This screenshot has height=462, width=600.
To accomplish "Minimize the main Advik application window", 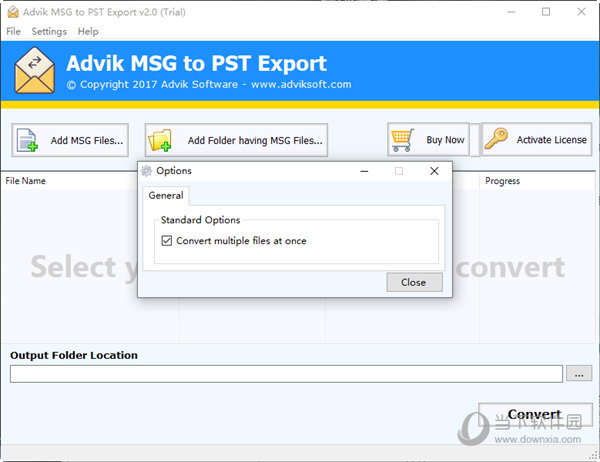I will click(511, 12).
